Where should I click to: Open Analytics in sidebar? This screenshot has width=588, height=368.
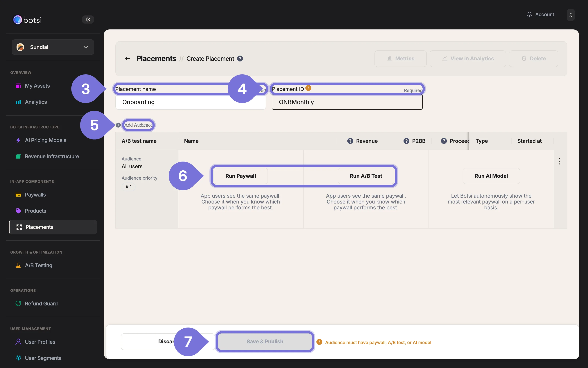pyautogui.click(x=36, y=102)
